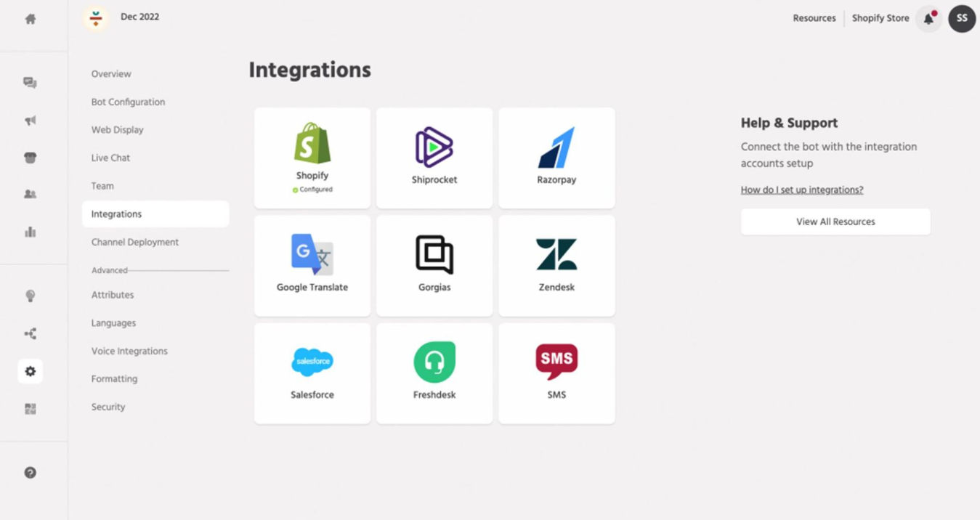Open the chat conversations sidebar icon
Viewport: 980px width, 520px height.
pyautogui.click(x=31, y=83)
